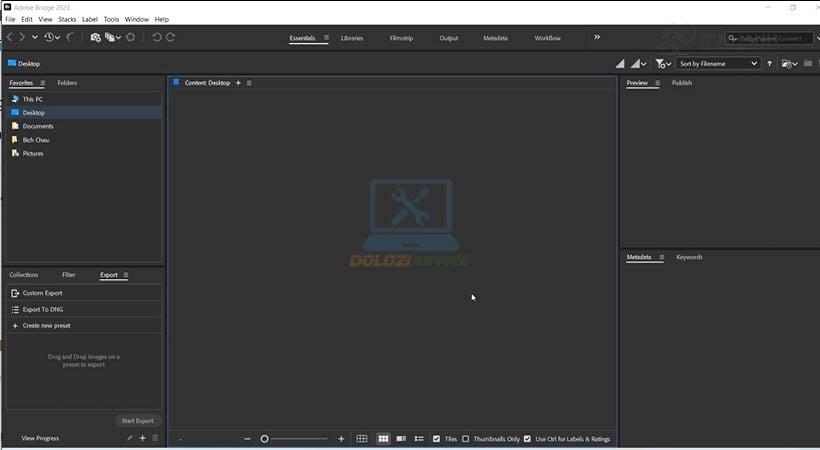Click the add preset plus icon
The image size is (820, 450).
142,438
